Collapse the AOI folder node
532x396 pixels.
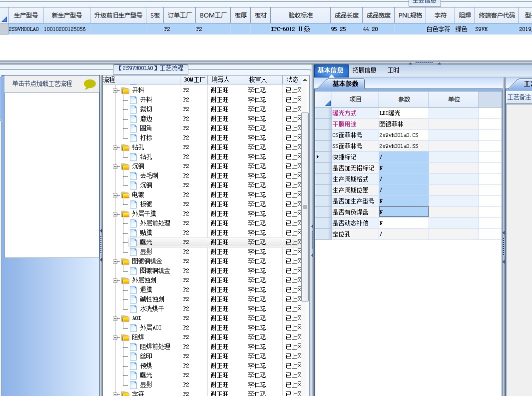click(115, 318)
